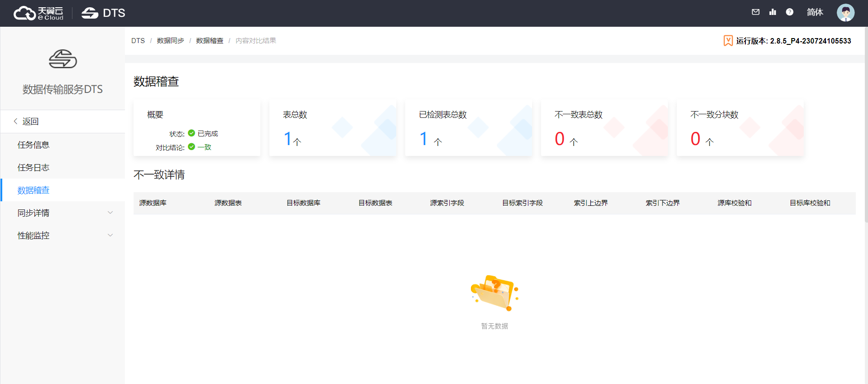868x384 pixels.
Task: Open the bar chart statistics icon
Action: pyautogui.click(x=772, y=12)
